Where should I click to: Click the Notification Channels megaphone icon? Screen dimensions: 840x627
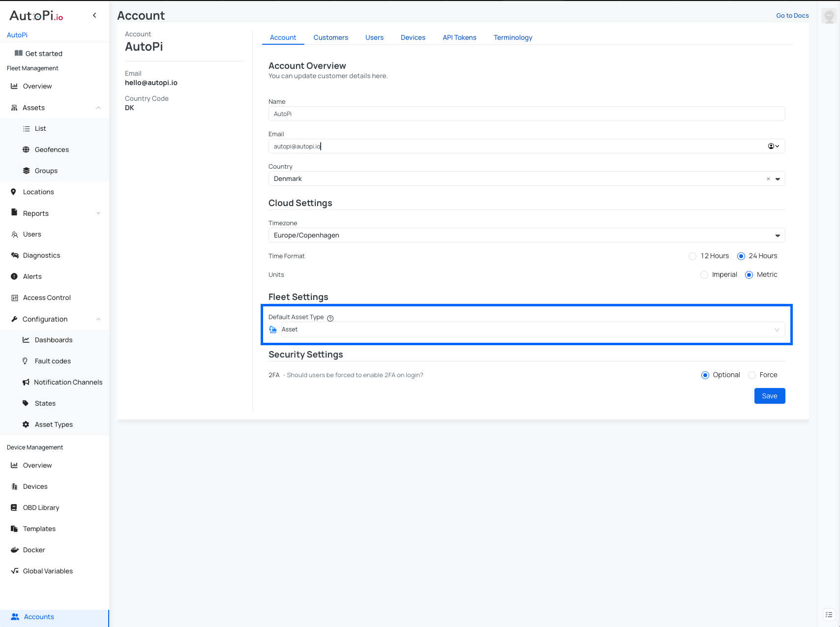point(26,382)
